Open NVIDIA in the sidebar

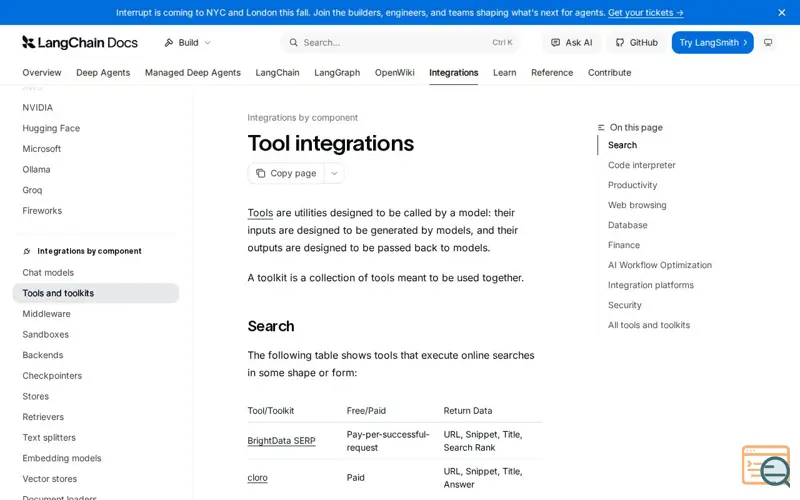click(38, 108)
